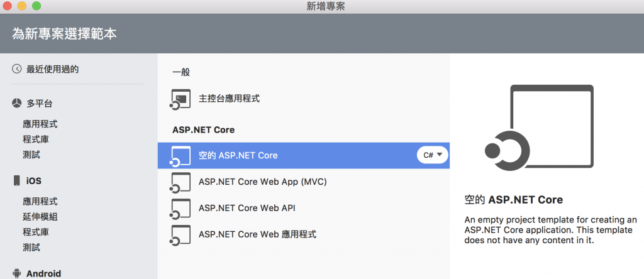This screenshot has height=279, width=644.
Task: Click the Android robot icon
Action: pos(16,273)
